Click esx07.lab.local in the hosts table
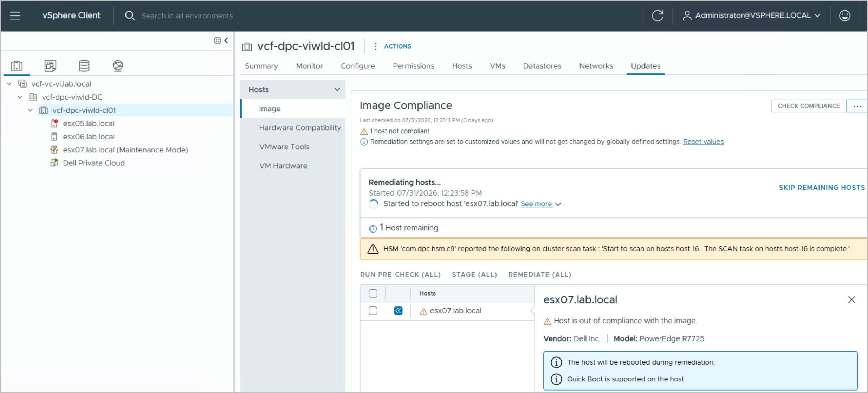 click(455, 311)
